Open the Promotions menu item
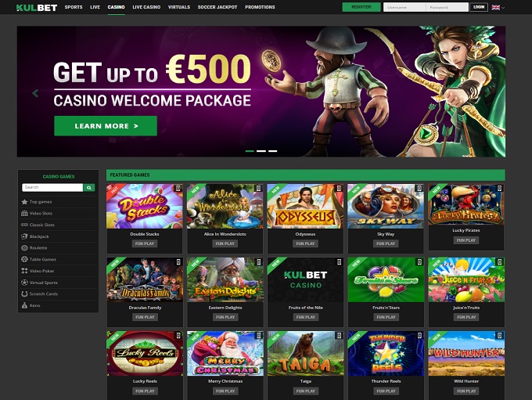 coord(260,7)
